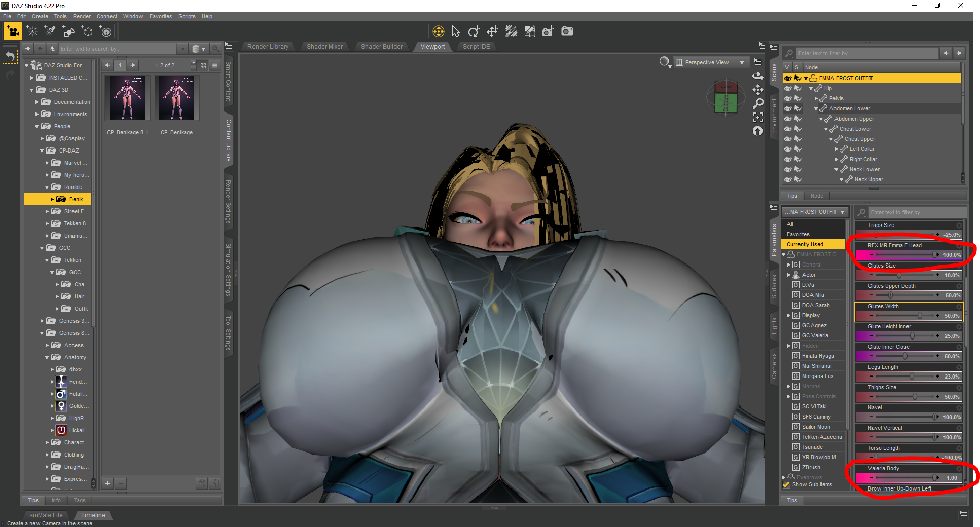This screenshot has height=527, width=980.
Task: Expand the Street F... folder in Content Library
Action: pos(47,211)
